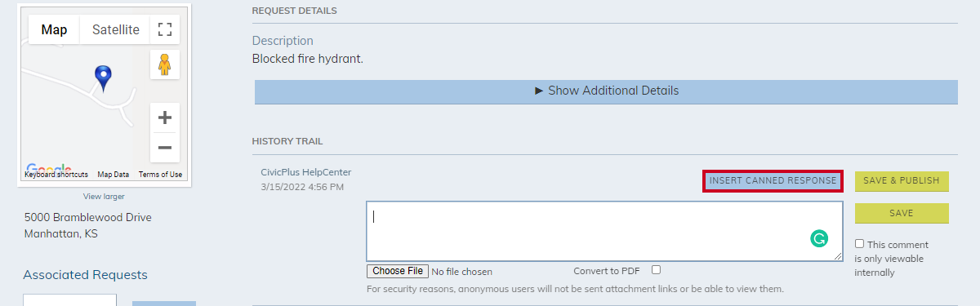Open the map Terms of Use link
The width and height of the screenshot is (980, 306).
point(160,175)
